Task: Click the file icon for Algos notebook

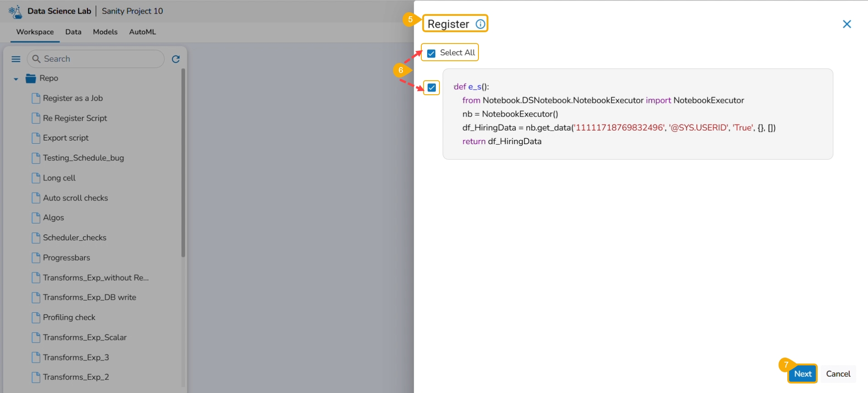Action: click(x=36, y=218)
